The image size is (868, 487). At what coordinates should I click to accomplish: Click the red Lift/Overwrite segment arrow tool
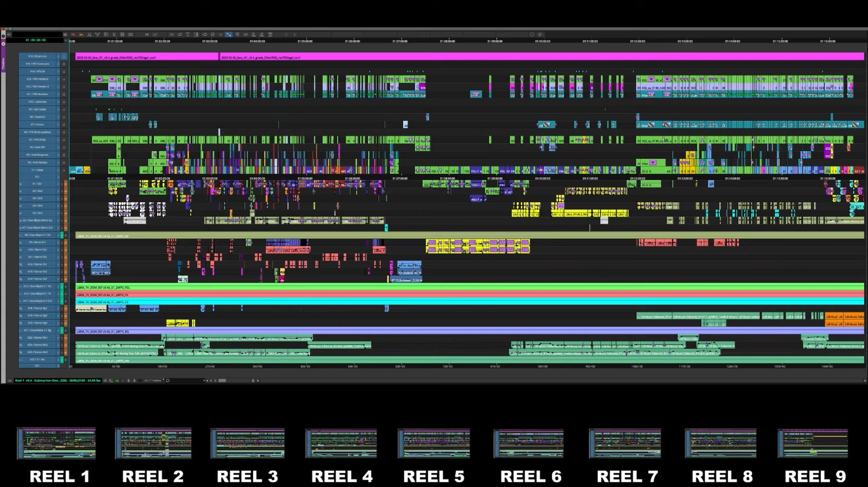click(x=73, y=34)
